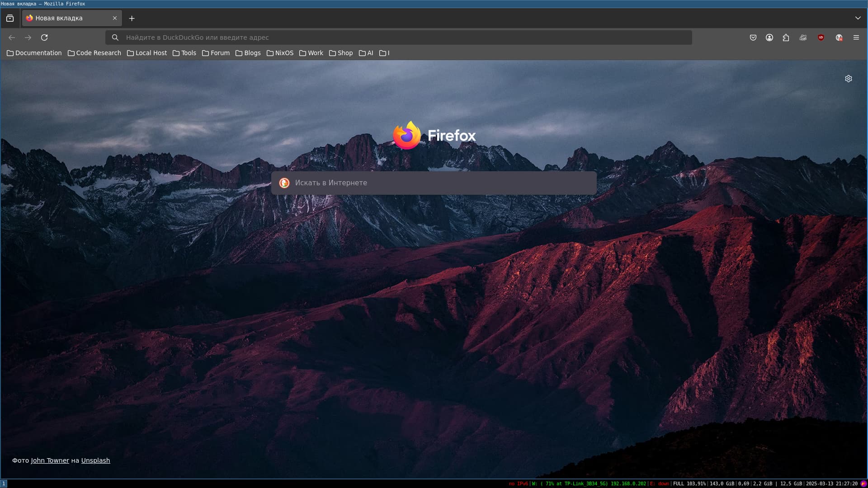Expand the NixOS bookmarks folder
Image resolution: width=868 pixels, height=488 pixels.
280,53
